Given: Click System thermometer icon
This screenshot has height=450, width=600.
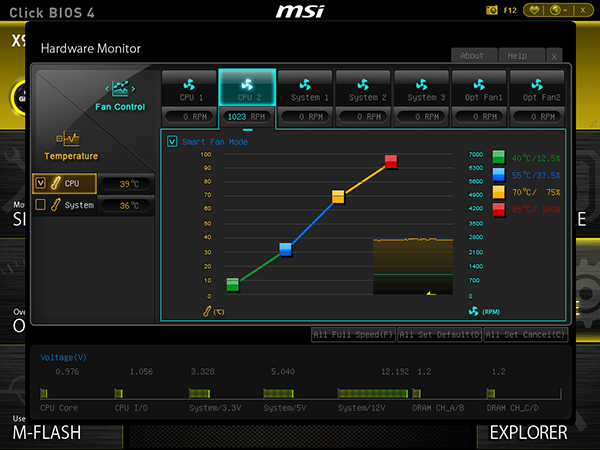Looking at the screenshot, I should tap(55, 205).
